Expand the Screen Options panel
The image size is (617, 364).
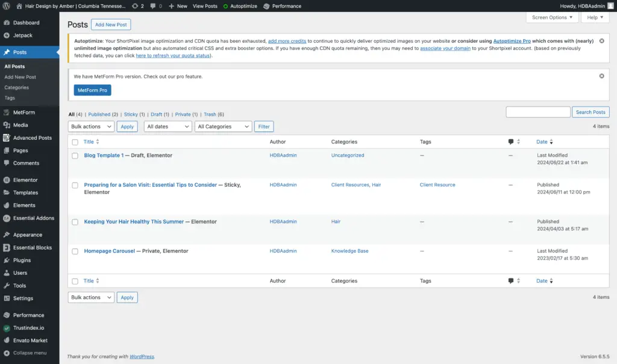(x=552, y=17)
